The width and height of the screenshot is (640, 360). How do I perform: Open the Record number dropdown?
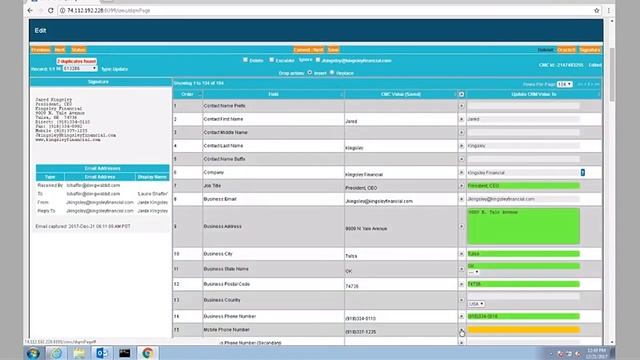(80, 69)
